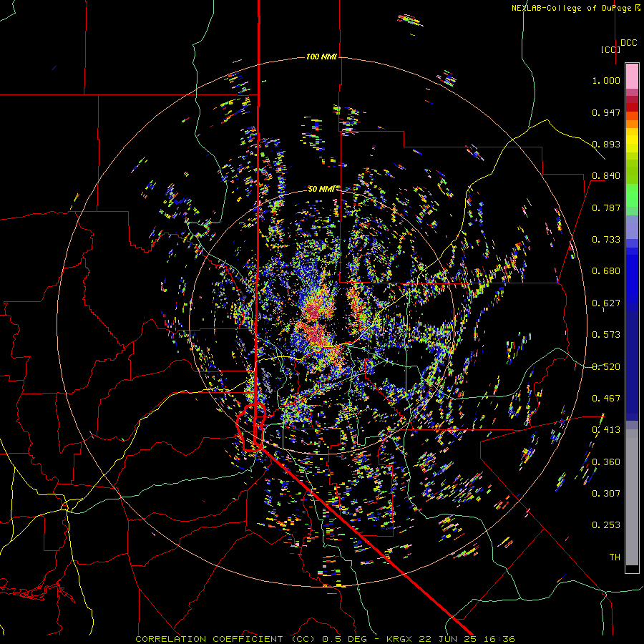Select the 0.253 legend value
Image resolution: width=644 pixels, height=644 pixels.
click(606, 525)
